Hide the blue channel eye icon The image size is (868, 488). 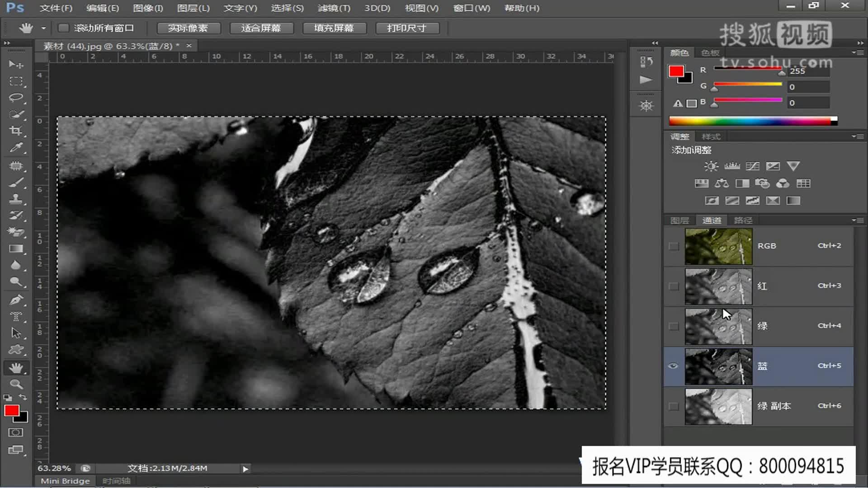tap(673, 366)
